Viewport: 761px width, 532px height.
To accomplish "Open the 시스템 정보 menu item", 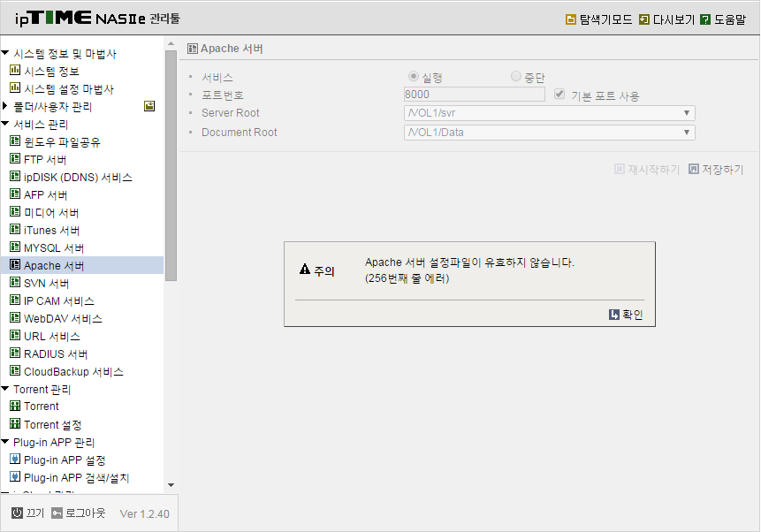I will click(x=51, y=72).
